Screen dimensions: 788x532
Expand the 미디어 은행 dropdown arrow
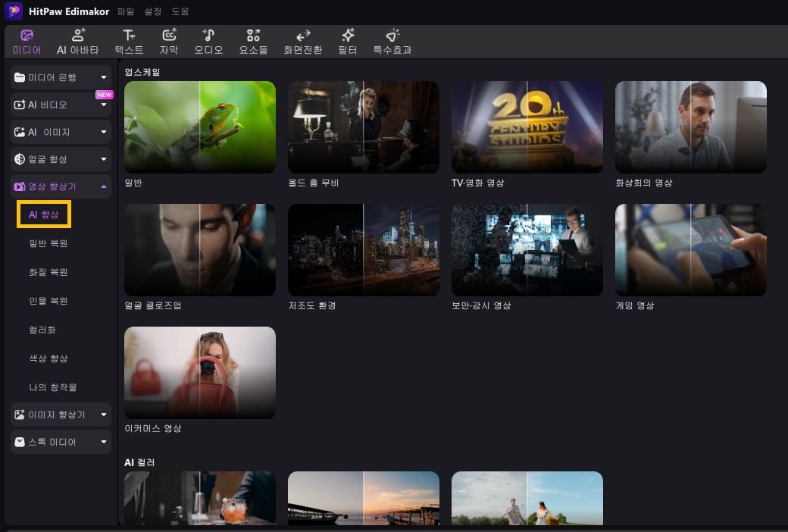coord(104,77)
